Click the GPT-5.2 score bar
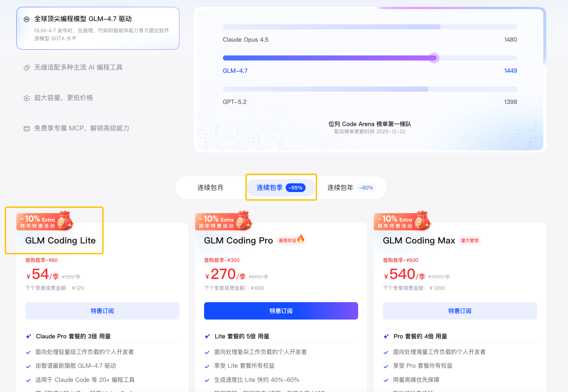 pos(370,89)
